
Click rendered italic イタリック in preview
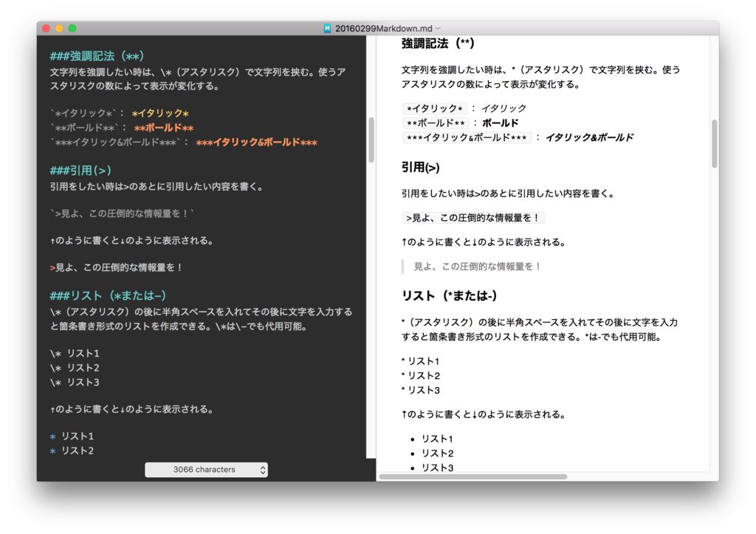tap(504, 109)
